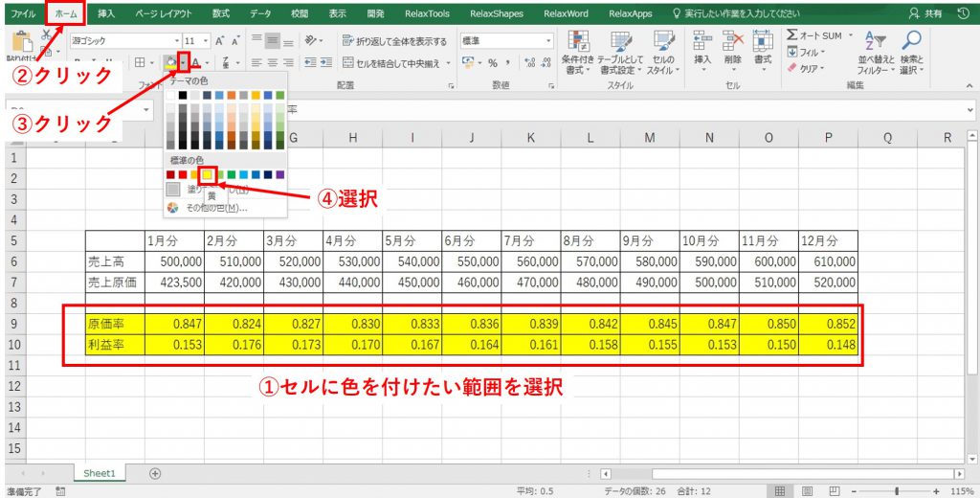This screenshot has height=498, width=980.
Task: Open the Sort and Filter tool
Action: (x=872, y=42)
